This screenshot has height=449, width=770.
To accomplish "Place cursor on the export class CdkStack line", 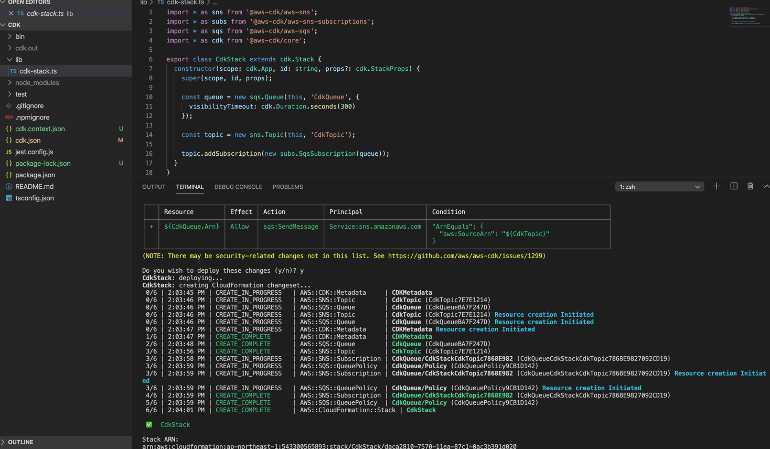I will [244, 59].
